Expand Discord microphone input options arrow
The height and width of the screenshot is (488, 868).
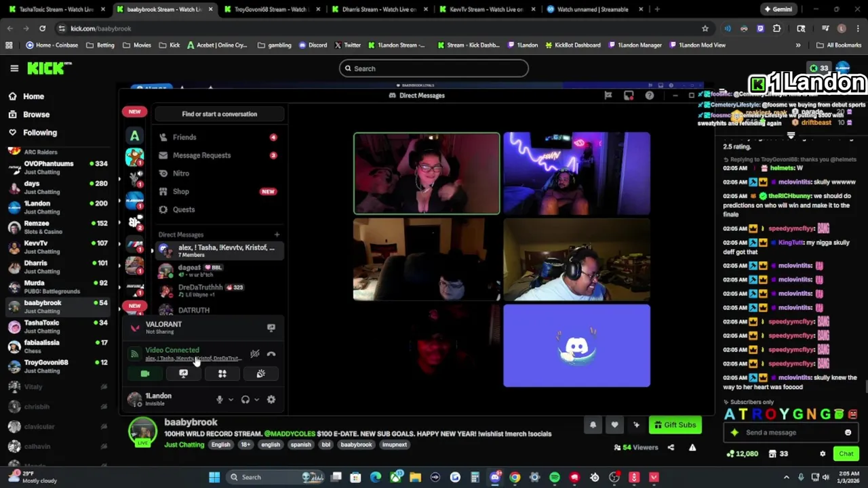point(231,400)
